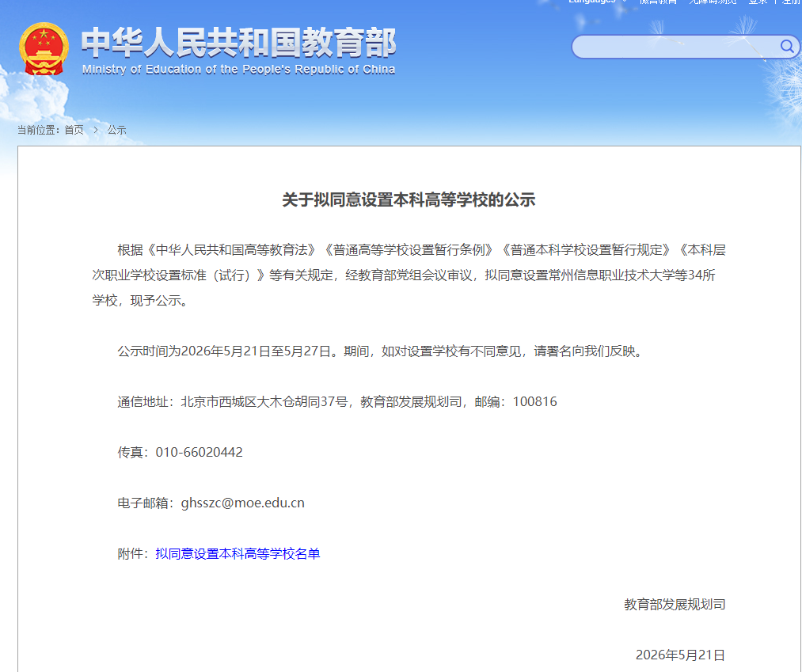
Task: Click the 注册 register link
Action: click(791, 2)
